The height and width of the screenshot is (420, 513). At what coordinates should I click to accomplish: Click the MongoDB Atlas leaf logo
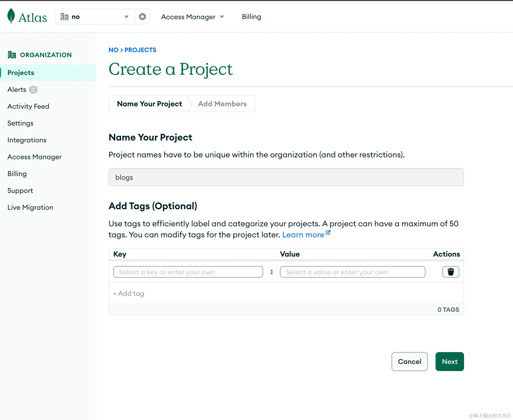pyautogui.click(x=11, y=16)
